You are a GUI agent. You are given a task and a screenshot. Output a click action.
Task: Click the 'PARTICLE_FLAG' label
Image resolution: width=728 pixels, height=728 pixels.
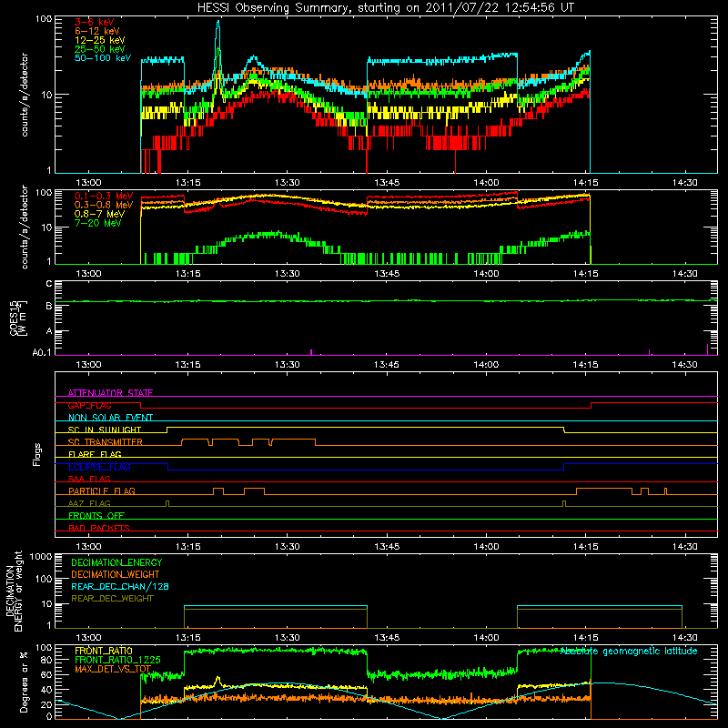(x=102, y=491)
